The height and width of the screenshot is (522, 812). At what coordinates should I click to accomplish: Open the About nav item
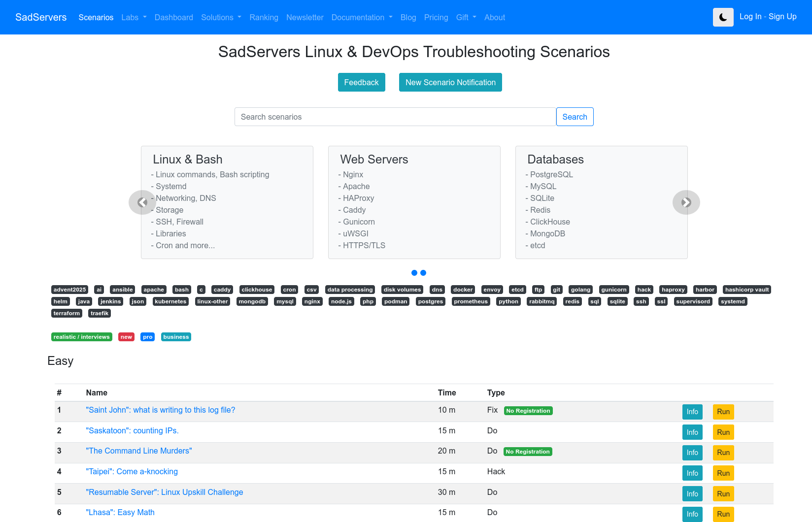tap(495, 17)
